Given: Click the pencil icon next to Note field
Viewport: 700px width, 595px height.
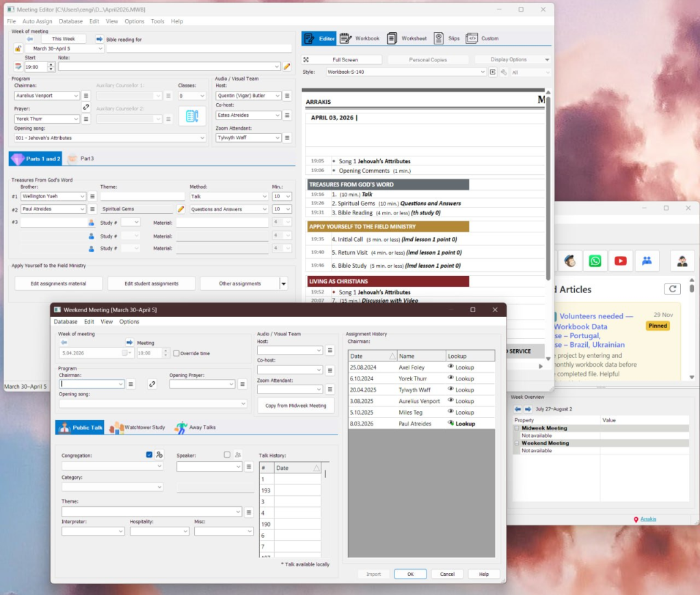Looking at the screenshot, I should [286, 66].
